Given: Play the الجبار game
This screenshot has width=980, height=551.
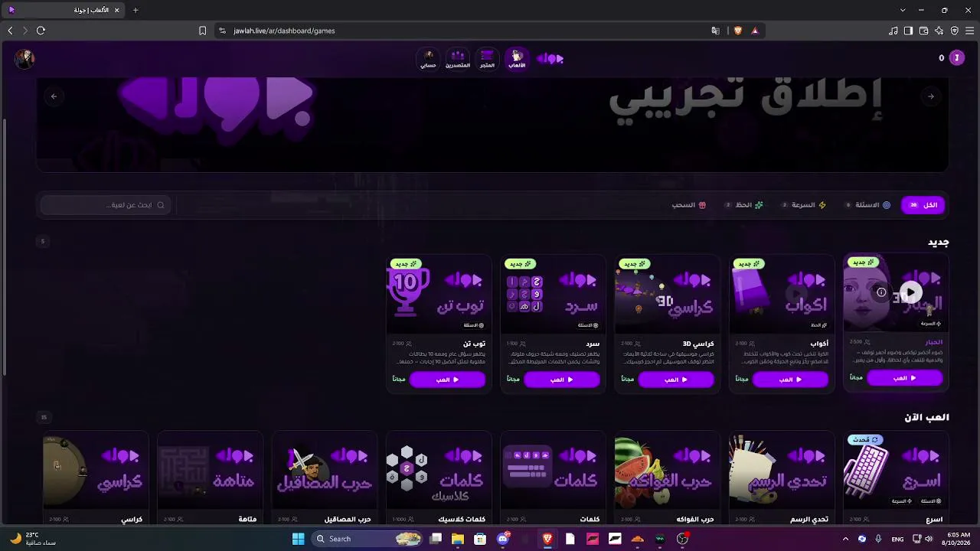Looking at the screenshot, I should [904, 378].
